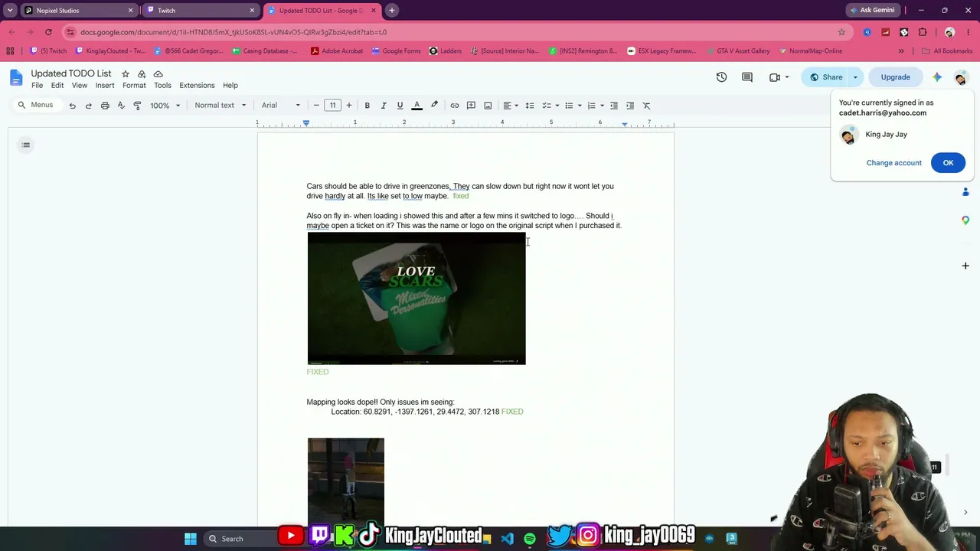Toggle underline formatting
980x551 pixels.
point(400,106)
